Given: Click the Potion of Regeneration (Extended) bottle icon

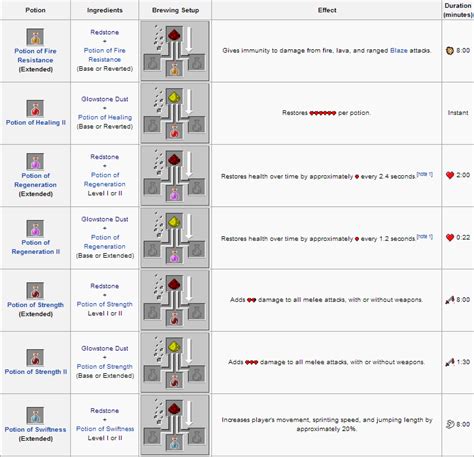Looking at the screenshot, I should (x=35, y=161).
